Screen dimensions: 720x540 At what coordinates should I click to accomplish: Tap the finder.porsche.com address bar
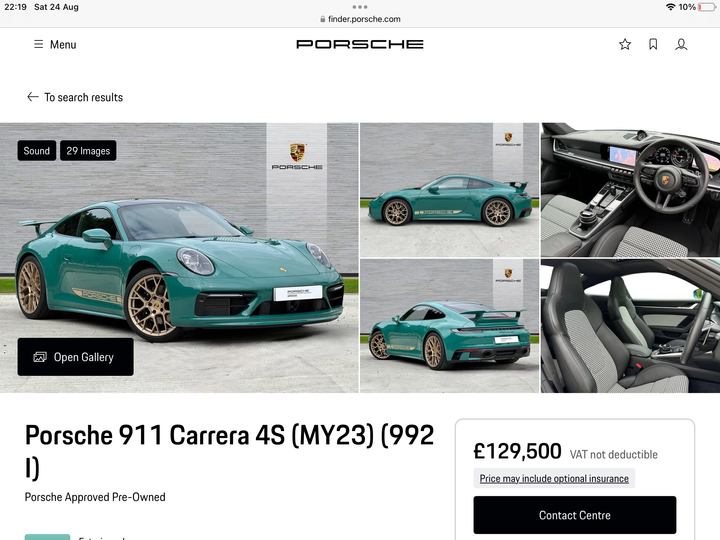[x=360, y=19]
